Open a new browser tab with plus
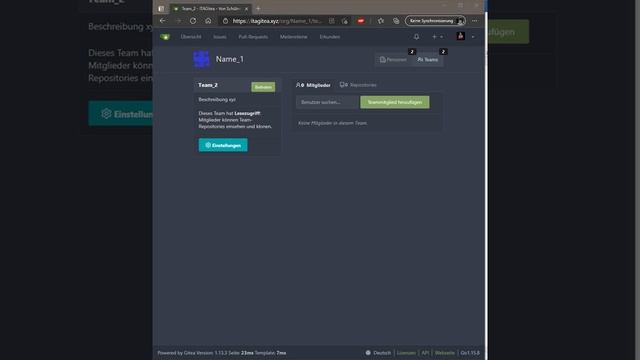Screen dimensions: 640x360 (x=258, y=8)
